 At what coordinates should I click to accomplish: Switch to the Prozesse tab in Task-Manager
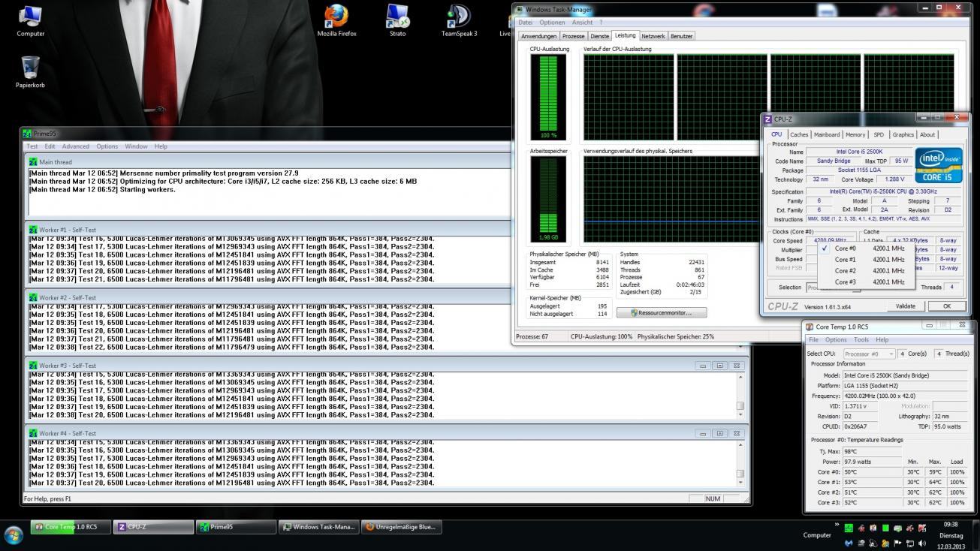[x=573, y=36]
